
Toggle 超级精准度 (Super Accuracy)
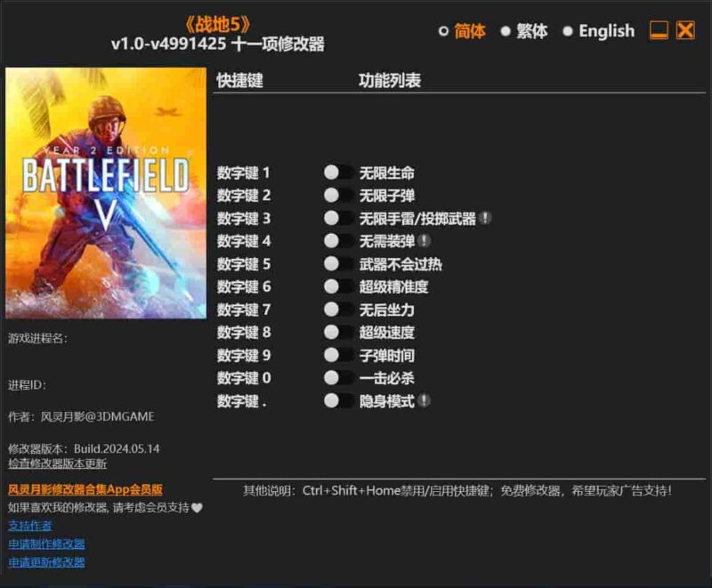pyautogui.click(x=334, y=287)
